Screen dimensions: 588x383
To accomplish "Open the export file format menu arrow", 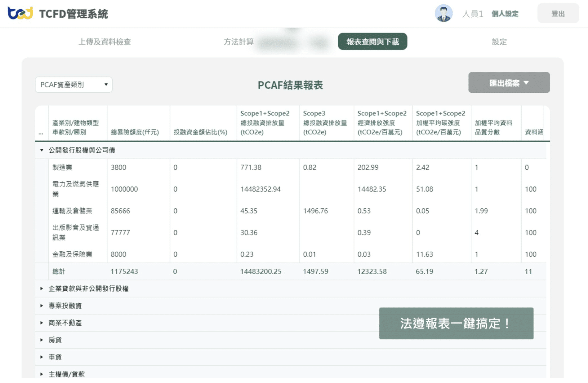I will click(526, 83).
